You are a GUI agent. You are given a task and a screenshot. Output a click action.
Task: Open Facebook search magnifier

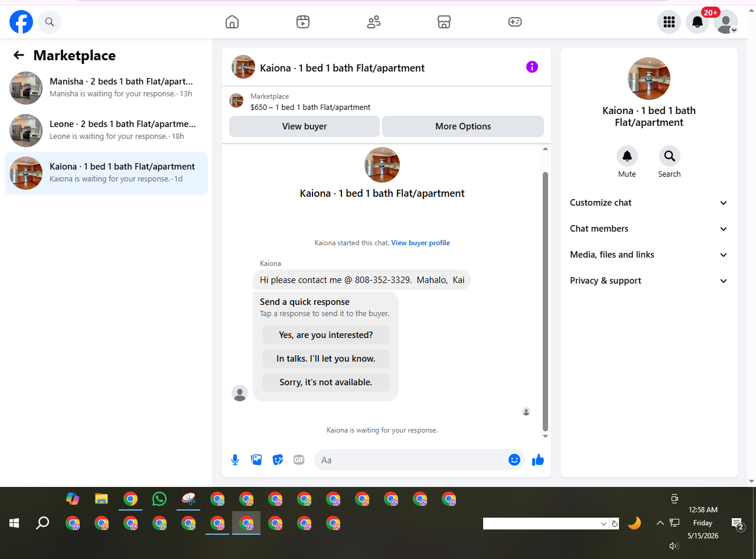tap(50, 22)
